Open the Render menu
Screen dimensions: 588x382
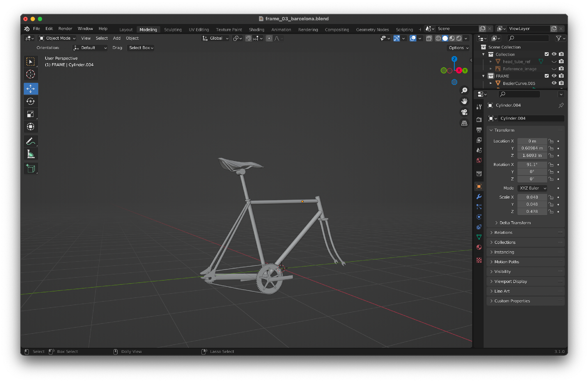click(x=65, y=29)
